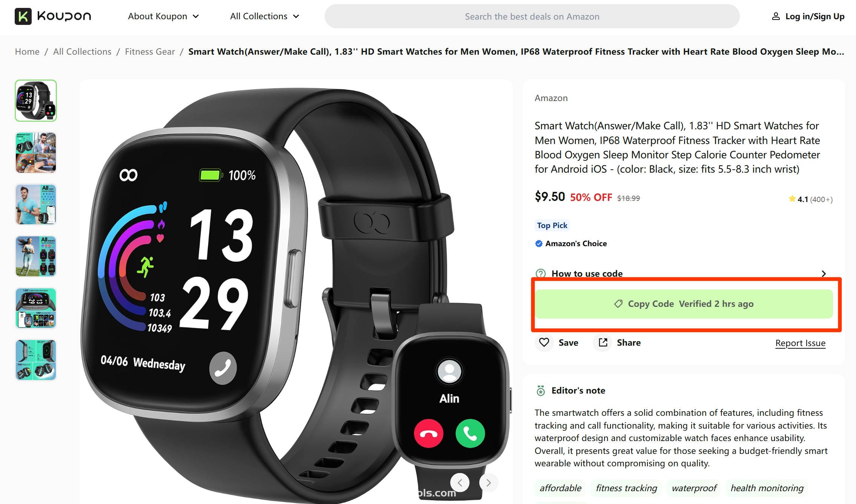Click the Copy Code button
Viewport: 856px width, 504px height.
pos(684,304)
